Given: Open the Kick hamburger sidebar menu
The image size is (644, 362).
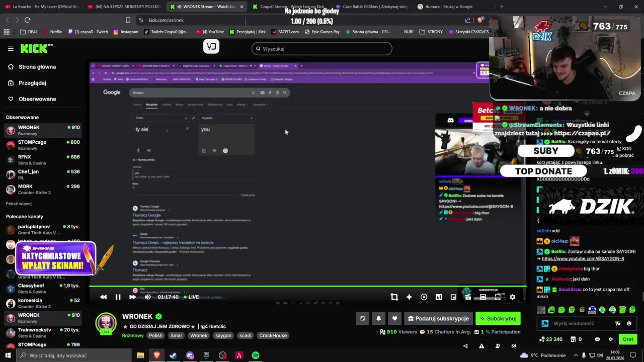Looking at the screenshot, I should click(x=11, y=49).
